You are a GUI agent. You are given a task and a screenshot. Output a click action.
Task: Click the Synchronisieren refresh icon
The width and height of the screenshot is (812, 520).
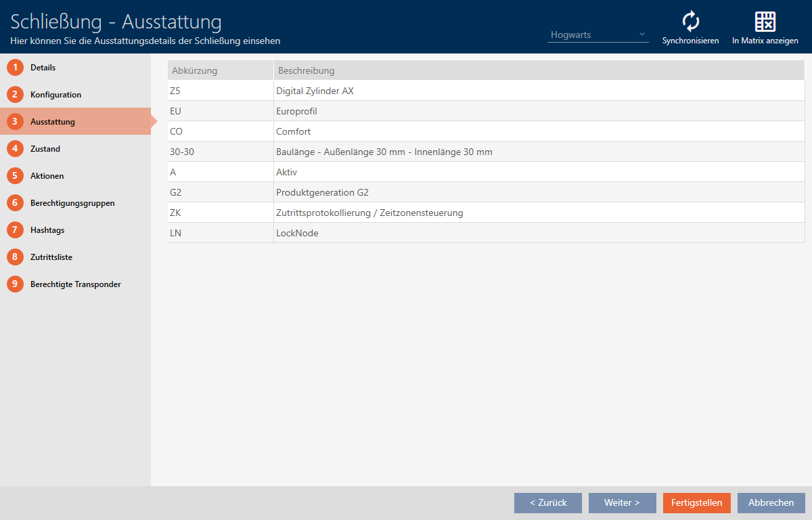pos(690,22)
